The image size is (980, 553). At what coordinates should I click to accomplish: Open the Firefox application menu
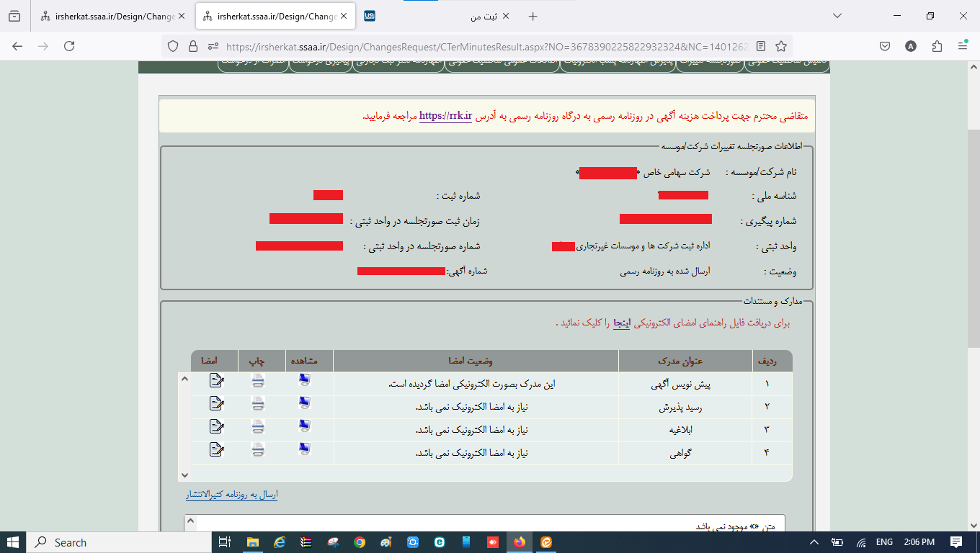(963, 46)
